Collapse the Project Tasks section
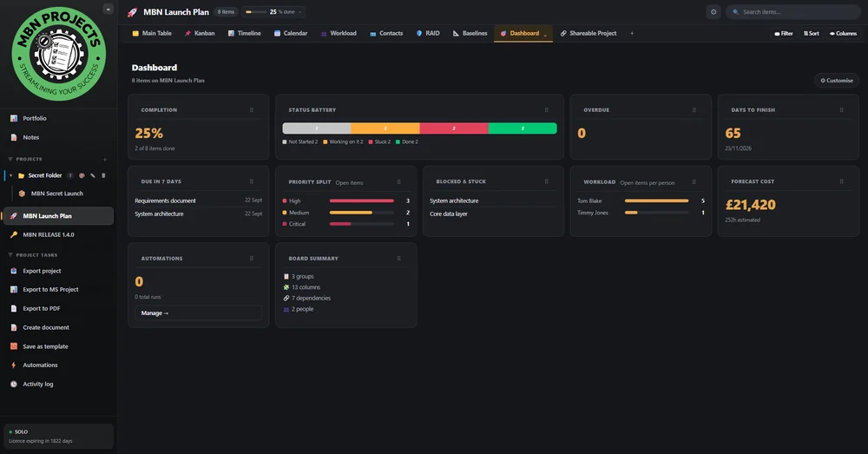The width and height of the screenshot is (868, 454). pyautogui.click(x=10, y=255)
